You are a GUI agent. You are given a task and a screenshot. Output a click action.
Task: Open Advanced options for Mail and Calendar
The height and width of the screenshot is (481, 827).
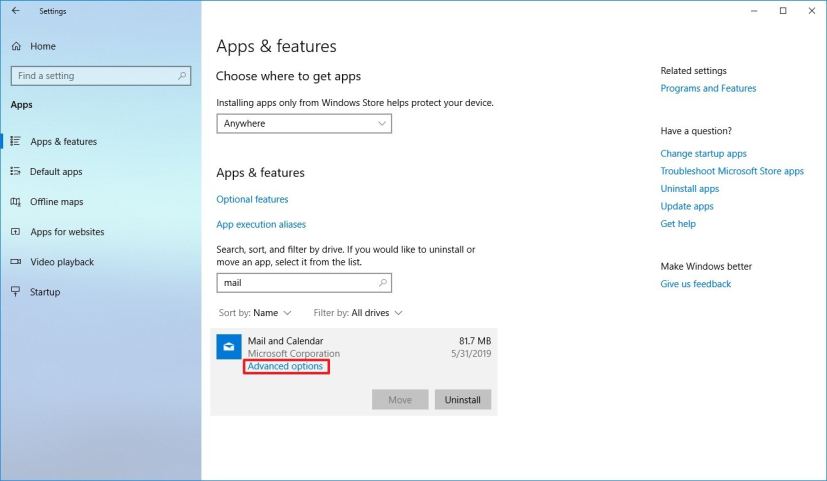tap(285, 366)
